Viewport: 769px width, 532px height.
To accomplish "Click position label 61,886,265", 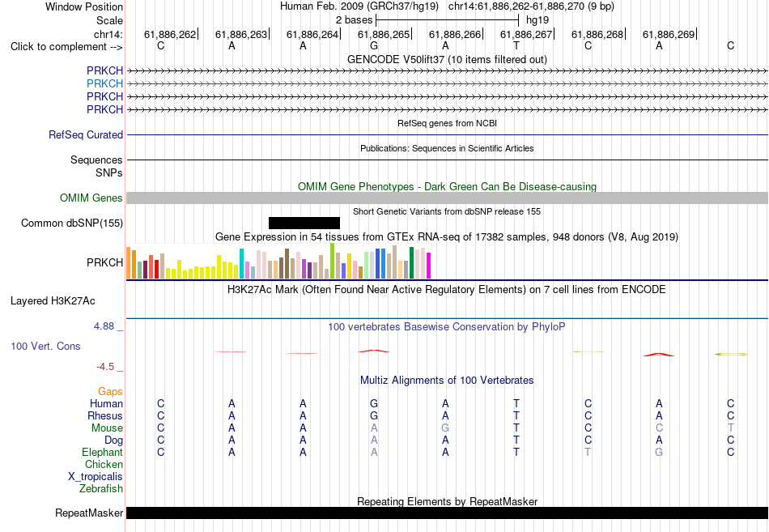I will click(x=384, y=34).
